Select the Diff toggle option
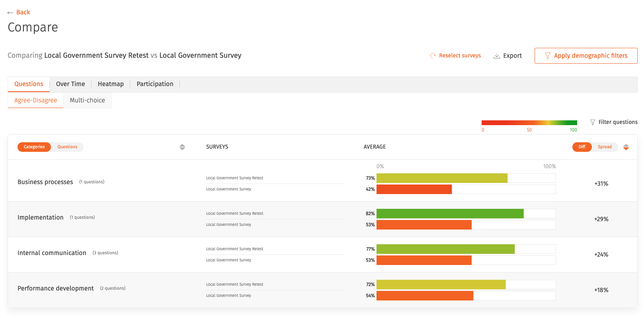The height and width of the screenshot is (318, 644). (x=582, y=147)
